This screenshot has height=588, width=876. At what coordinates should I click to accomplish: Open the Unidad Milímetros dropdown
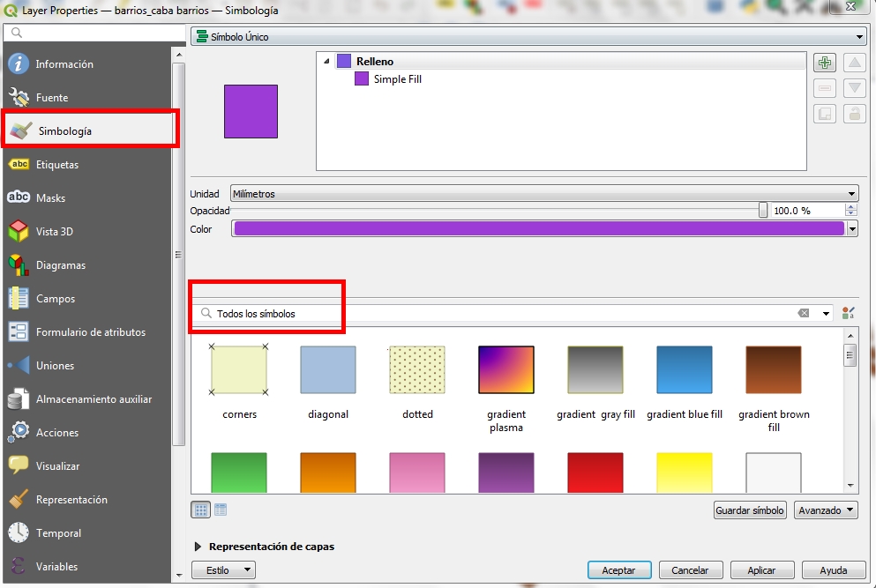544,194
